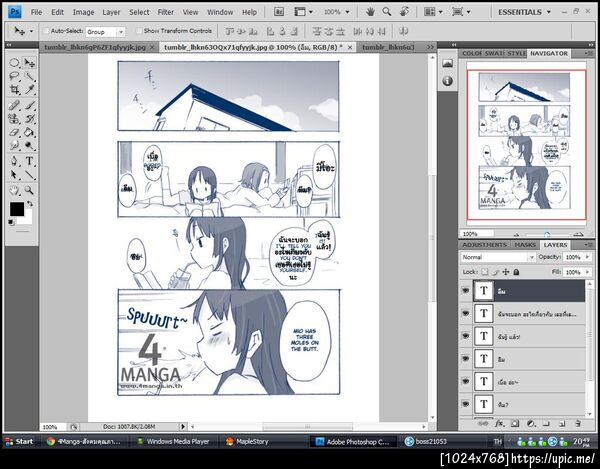The height and width of the screenshot is (469, 600).
Task: Open the Opacity slider arrow
Action: click(x=587, y=257)
